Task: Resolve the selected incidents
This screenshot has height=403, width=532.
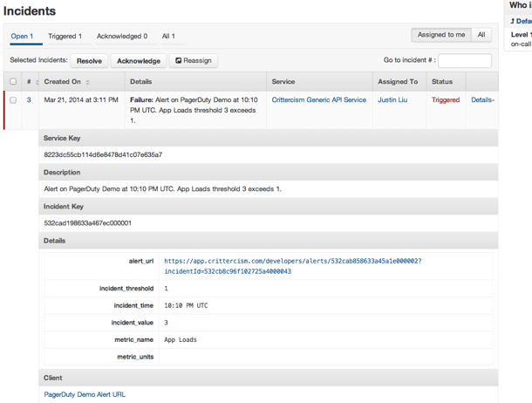Action: [89, 61]
